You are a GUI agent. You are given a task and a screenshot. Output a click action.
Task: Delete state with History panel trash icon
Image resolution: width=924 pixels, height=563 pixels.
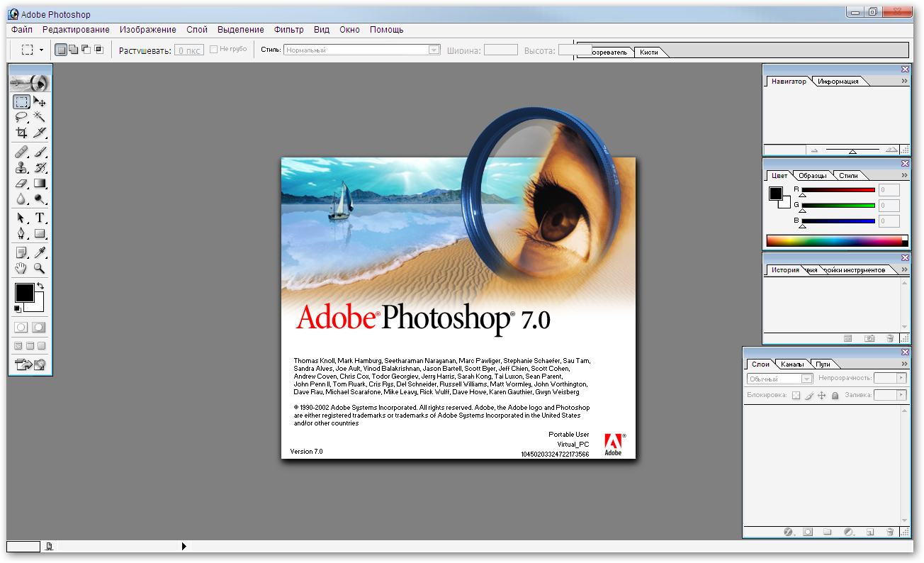pyautogui.click(x=889, y=339)
